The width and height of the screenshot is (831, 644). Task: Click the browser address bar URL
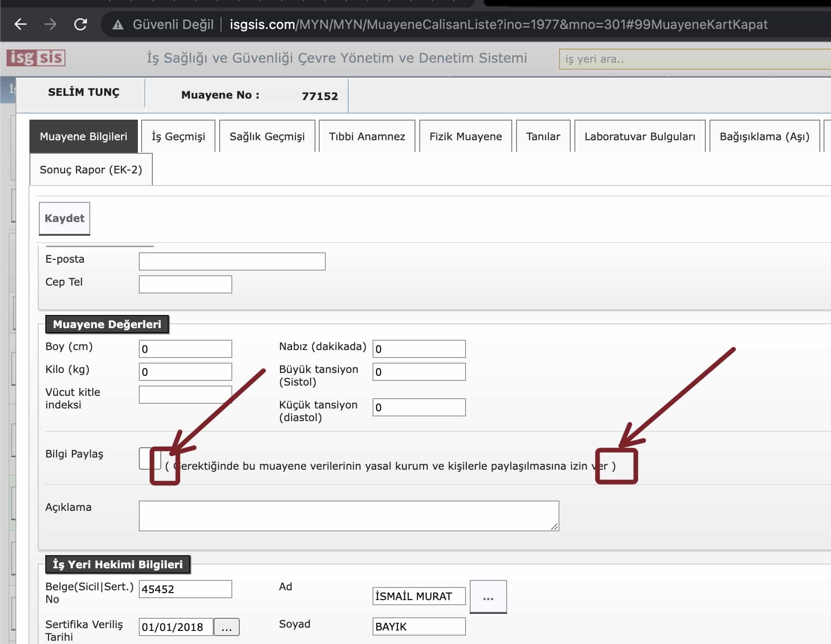tap(498, 24)
